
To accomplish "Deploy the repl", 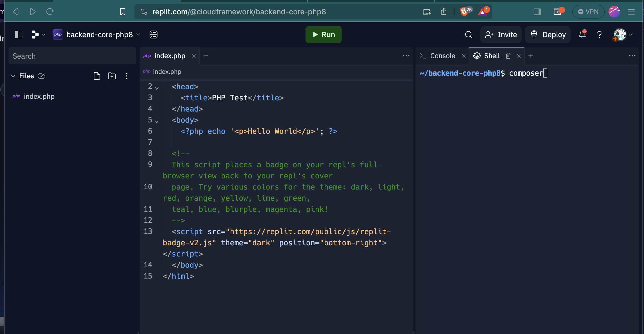I will (548, 35).
